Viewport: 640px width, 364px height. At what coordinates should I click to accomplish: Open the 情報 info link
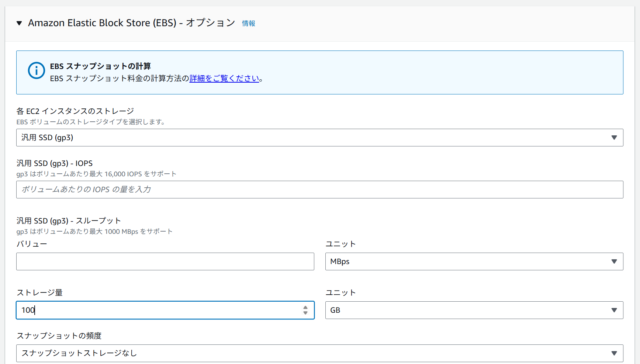pos(249,23)
